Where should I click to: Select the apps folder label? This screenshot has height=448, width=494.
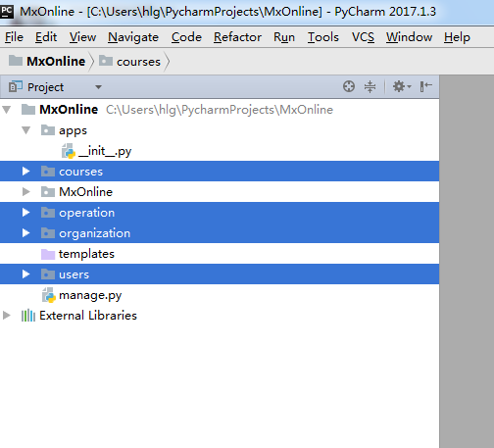point(73,130)
